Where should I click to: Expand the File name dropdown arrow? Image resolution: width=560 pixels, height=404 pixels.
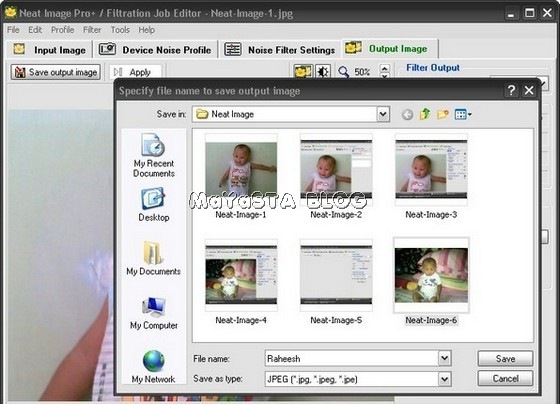point(445,358)
